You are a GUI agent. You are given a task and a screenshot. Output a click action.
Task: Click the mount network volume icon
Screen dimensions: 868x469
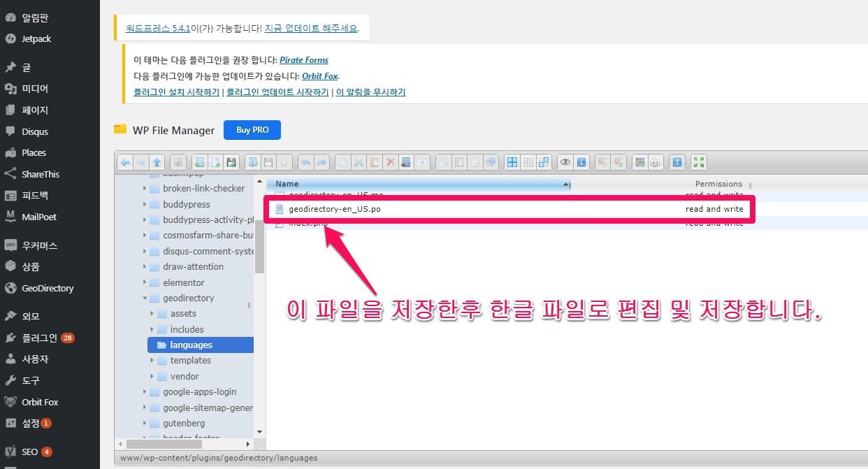coord(178,162)
